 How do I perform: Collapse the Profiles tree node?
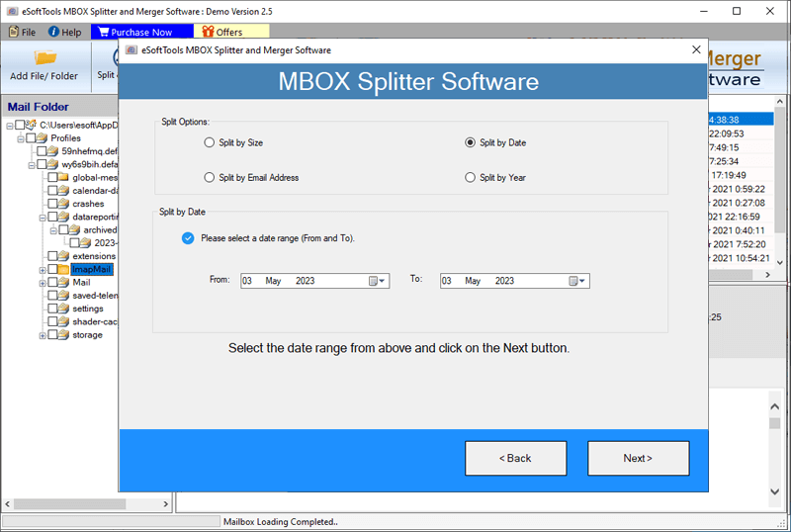[21, 139]
